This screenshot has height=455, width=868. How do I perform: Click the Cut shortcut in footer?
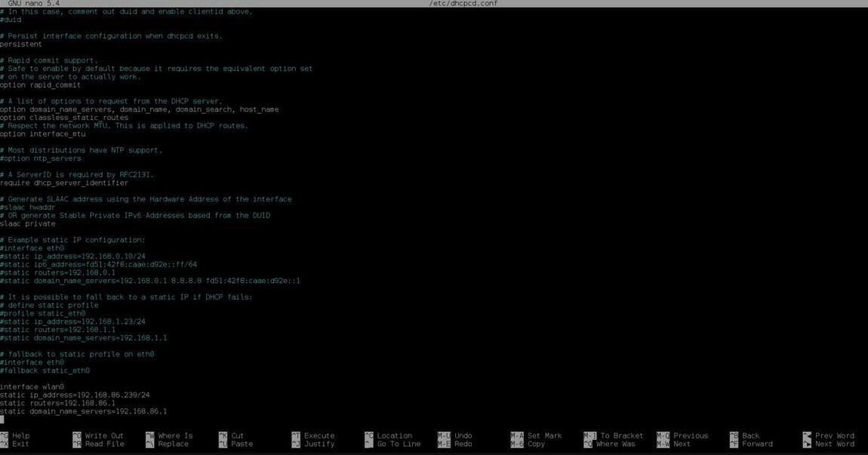237,436
